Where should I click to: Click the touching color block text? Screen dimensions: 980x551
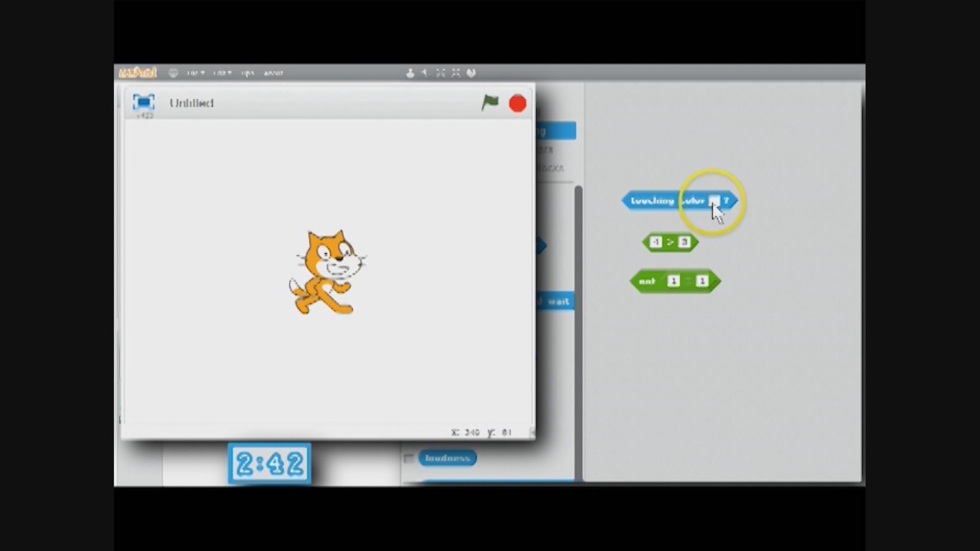[668, 201]
